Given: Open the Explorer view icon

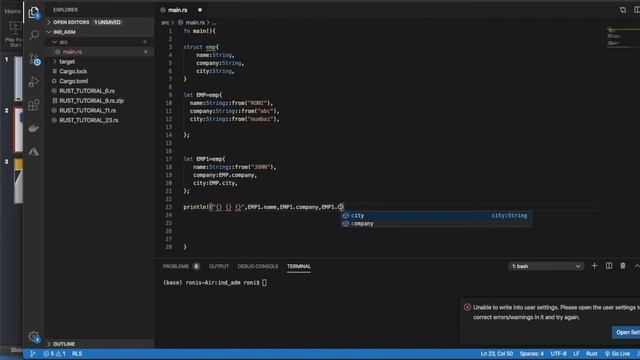Looking at the screenshot, I should click(x=34, y=12).
